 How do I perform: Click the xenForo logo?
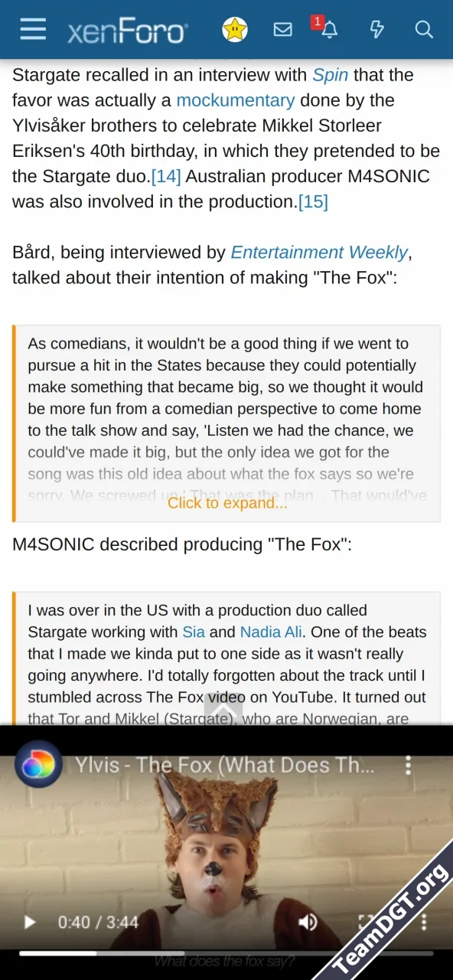click(127, 31)
